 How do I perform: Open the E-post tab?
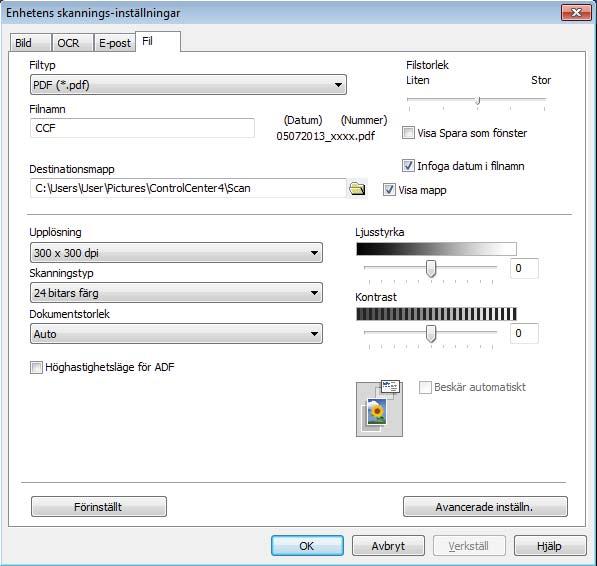tap(115, 43)
